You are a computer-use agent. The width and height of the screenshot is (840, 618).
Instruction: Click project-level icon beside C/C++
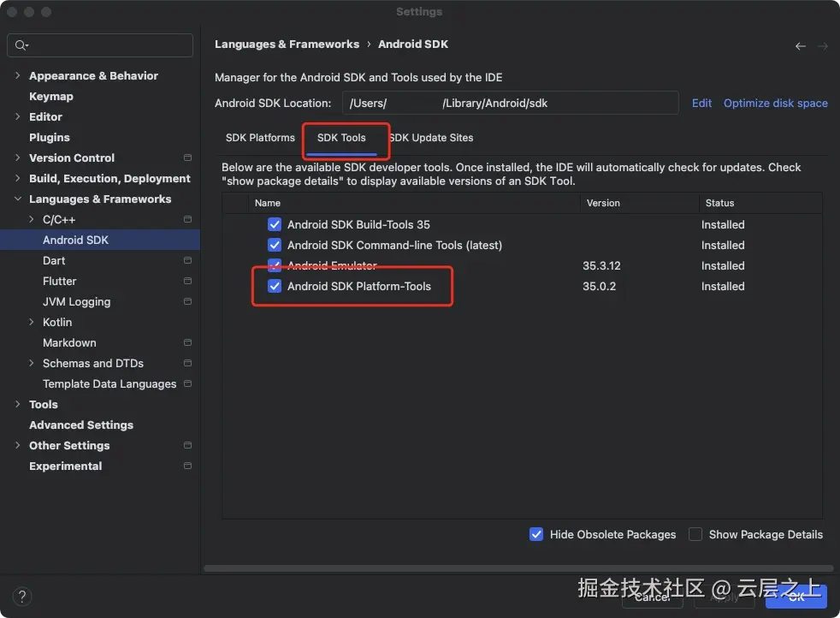coord(187,219)
